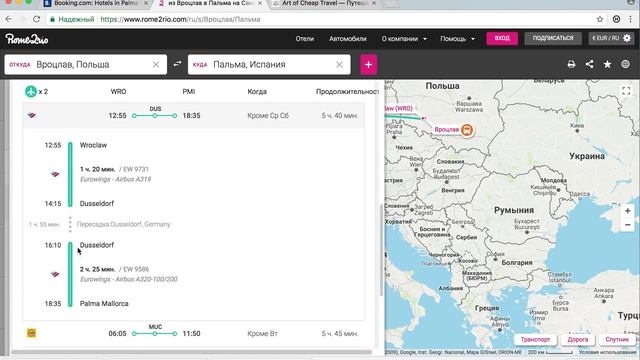
Task: Click the pink ВХОД button
Action: coord(502,38)
